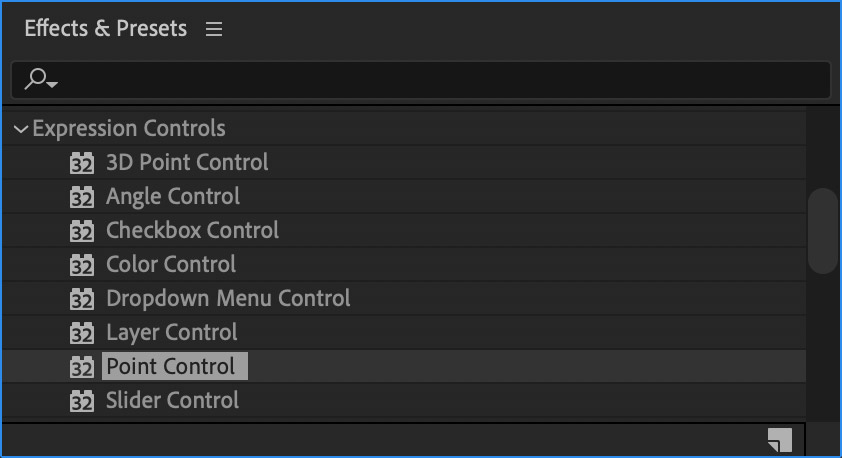The width and height of the screenshot is (842, 458).
Task: Open the Effects & Presets panel menu
Action: [214, 29]
